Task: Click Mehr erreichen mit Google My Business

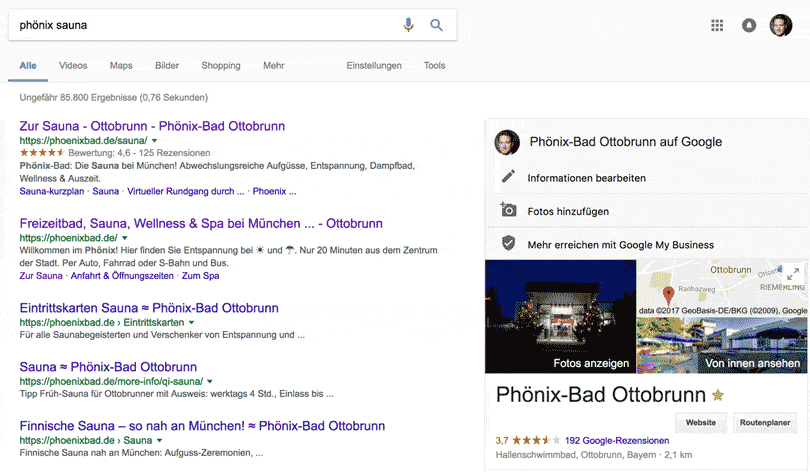Action: pos(620,245)
